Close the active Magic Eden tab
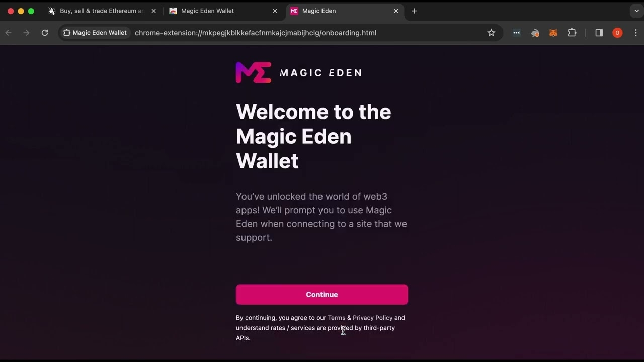Screen dimensions: 644x362 pyautogui.click(x=396, y=11)
